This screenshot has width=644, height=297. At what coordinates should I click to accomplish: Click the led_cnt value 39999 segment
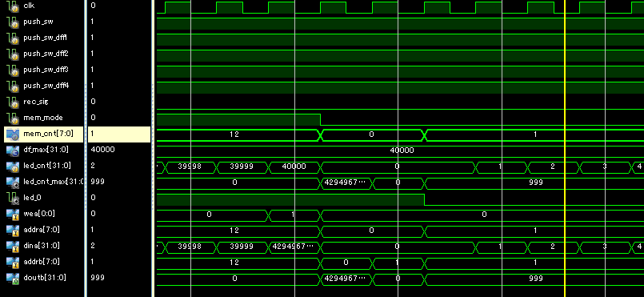click(242, 167)
